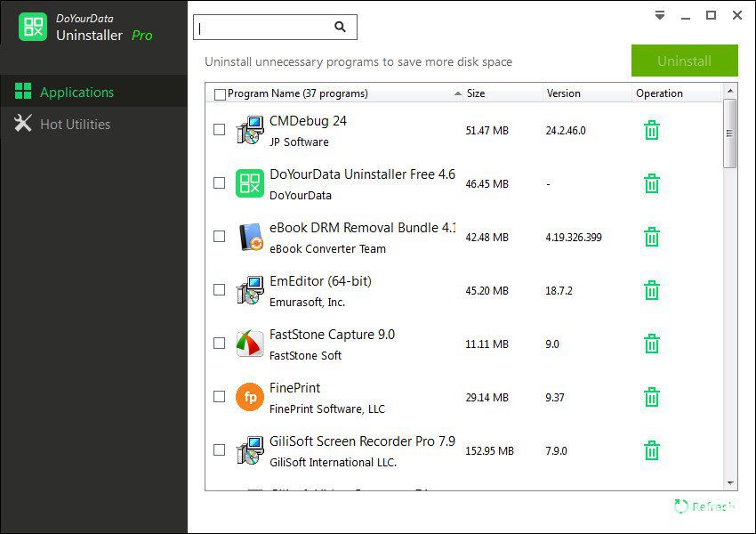Select the "46.45 MB" size value
Screen dimensions: 756x534
(487, 184)
